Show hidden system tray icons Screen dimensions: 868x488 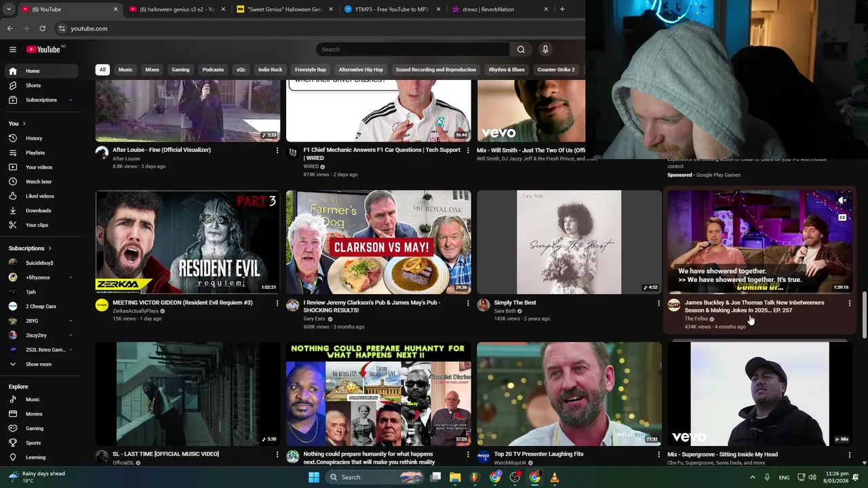pyautogui.click(x=752, y=477)
